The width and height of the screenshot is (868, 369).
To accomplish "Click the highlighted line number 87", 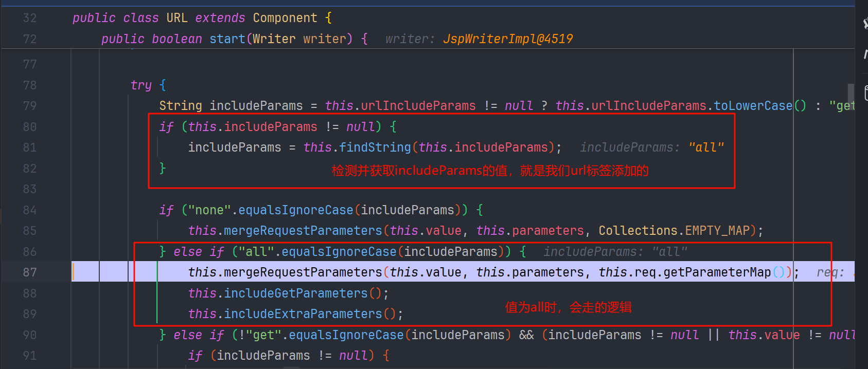I will [x=30, y=272].
